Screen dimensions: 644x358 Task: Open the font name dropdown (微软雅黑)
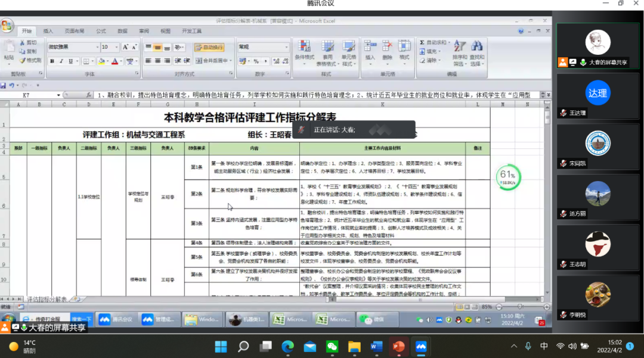73,47
